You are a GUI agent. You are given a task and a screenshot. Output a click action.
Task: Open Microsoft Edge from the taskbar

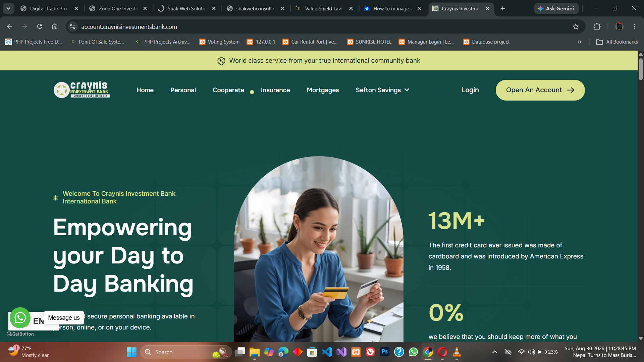click(x=283, y=352)
